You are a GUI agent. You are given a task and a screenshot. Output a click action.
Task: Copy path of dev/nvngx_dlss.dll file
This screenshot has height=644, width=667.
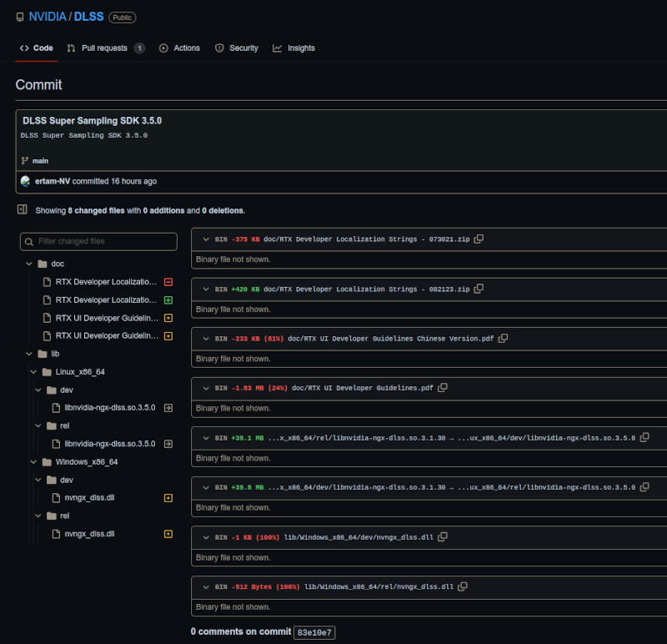(x=443, y=536)
